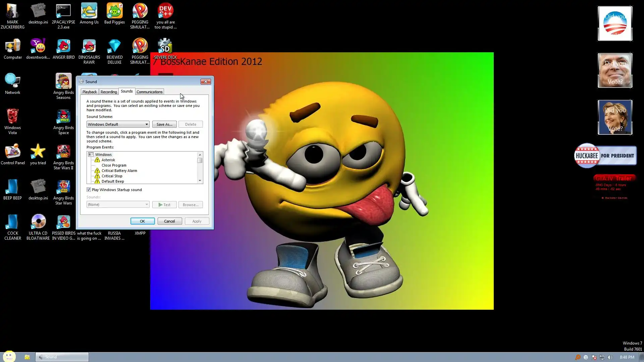Click the Huckabee For President gadget

click(x=605, y=156)
